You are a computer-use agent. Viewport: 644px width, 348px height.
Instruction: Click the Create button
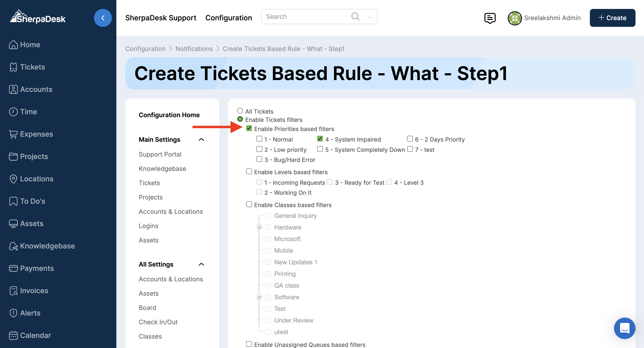[x=612, y=18]
